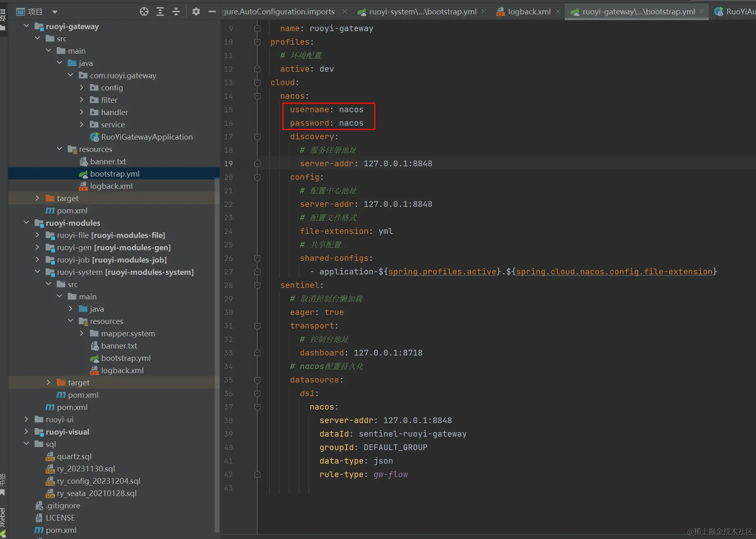Switch to the logback.xml editor tab

pyautogui.click(x=523, y=11)
